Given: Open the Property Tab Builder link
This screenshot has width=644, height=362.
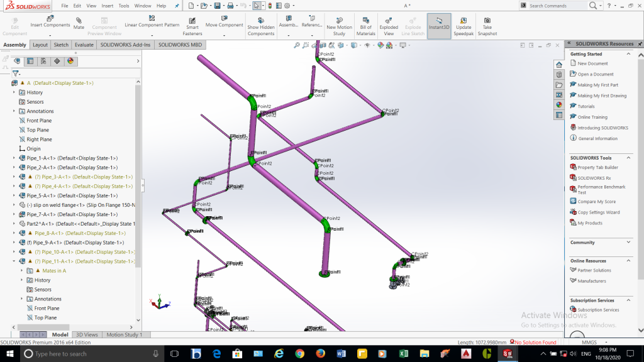Looking at the screenshot, I should pyautogui.click(x=597, y=167).
